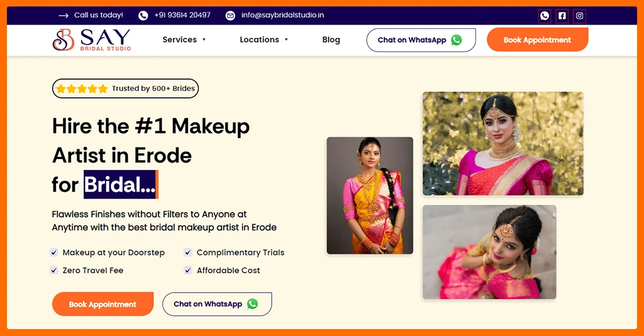Open Instagram icon in top bar
This screenshot has width=644, height=336.
579,16
